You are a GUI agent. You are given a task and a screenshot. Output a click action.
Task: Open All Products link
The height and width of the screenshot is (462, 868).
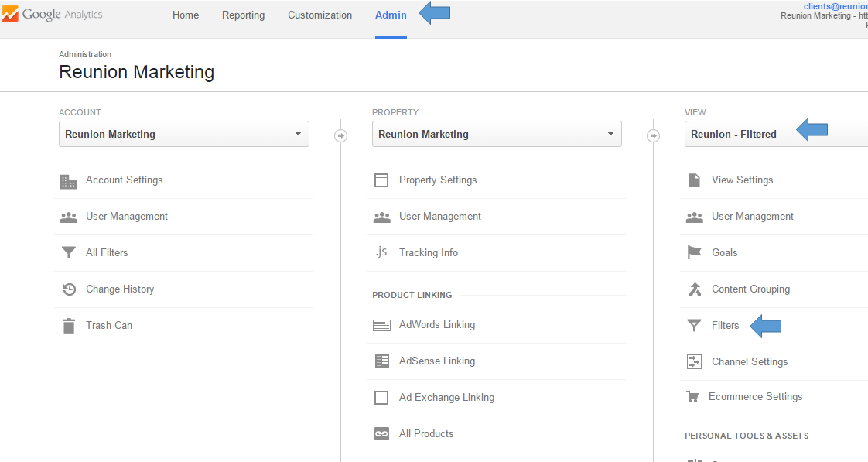click(x=426, y=433)
